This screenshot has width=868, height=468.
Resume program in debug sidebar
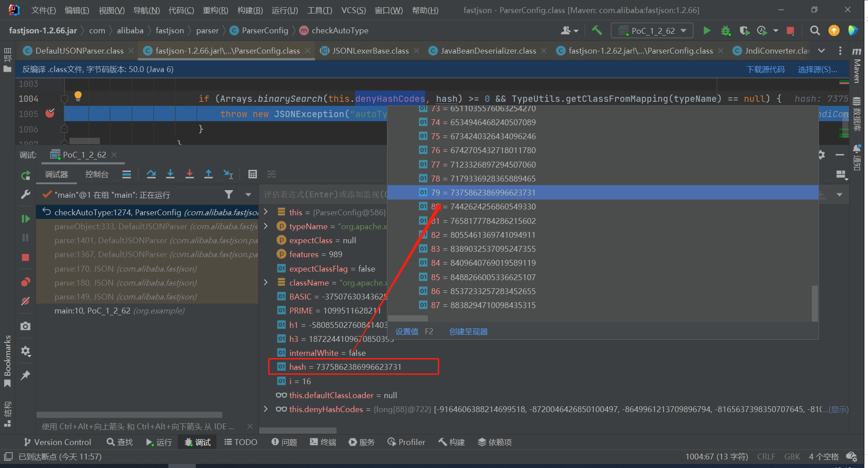tap(26, 218)
